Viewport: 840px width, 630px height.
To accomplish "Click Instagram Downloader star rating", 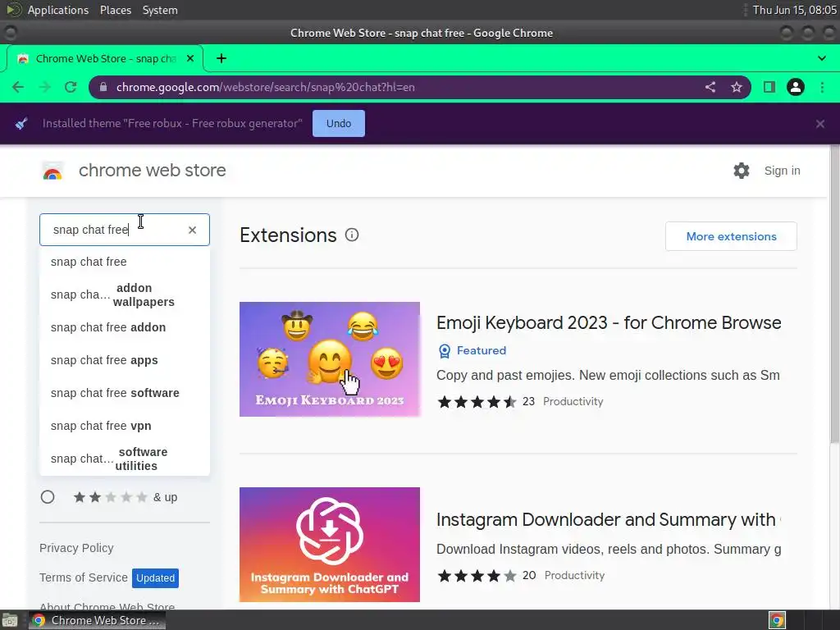I will tap(477, 576).
